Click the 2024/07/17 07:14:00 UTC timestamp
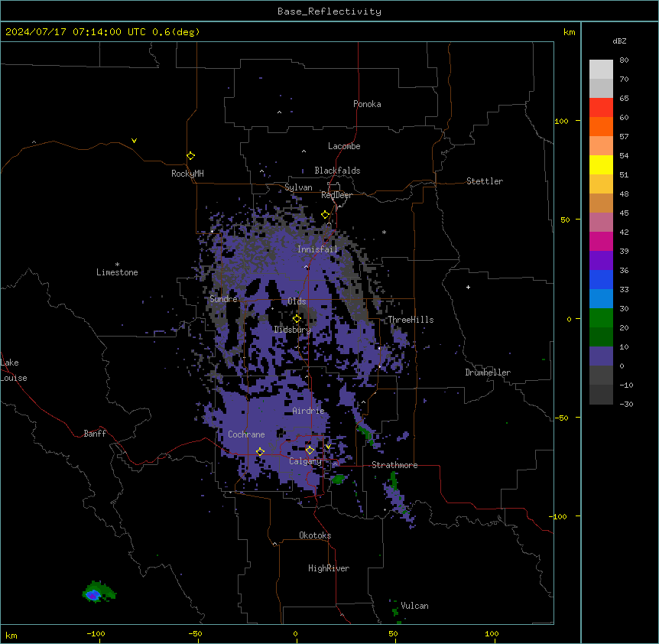Screen dimensions: 659x644 tap(76, 32)
